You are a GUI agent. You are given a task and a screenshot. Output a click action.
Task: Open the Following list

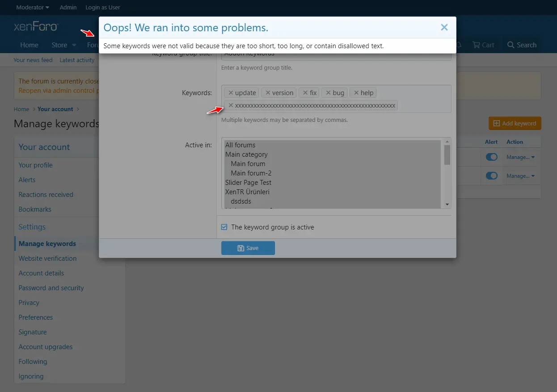(x=33, y=362)
